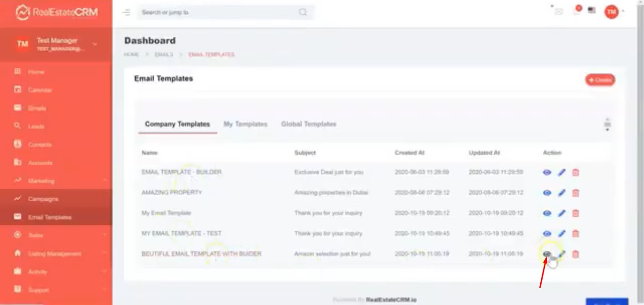Open the mail envelope icon in header
This screenshot has width=644, height=305.
pos(559,12)
